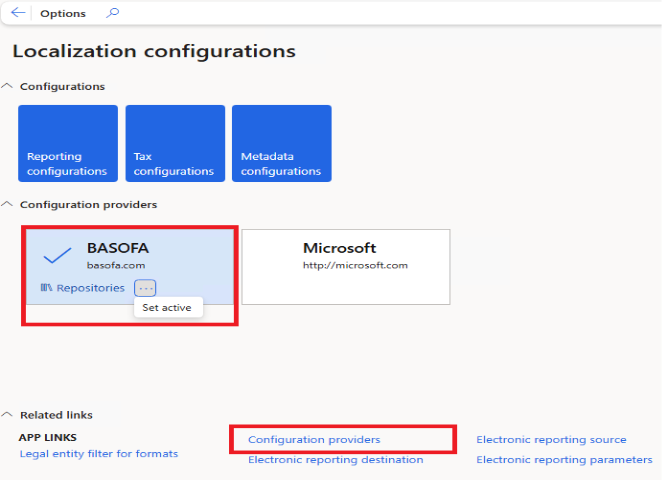Open the Reporting configurations tile
This screenshot has height=480, width=663.
68,144
